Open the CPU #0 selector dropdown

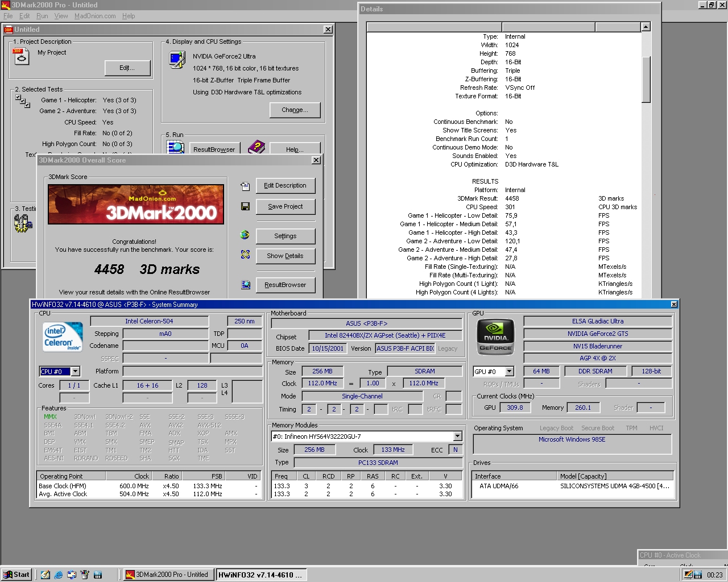(x=76, y=371)
